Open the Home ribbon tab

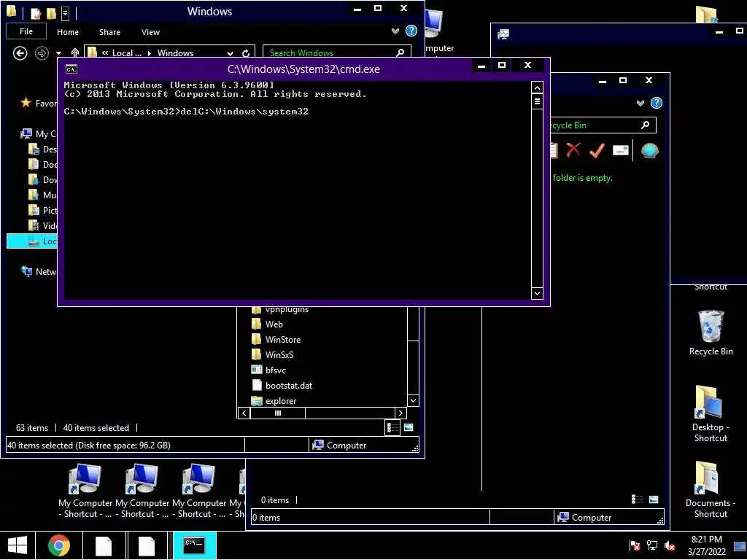click(x=68, y=32)
